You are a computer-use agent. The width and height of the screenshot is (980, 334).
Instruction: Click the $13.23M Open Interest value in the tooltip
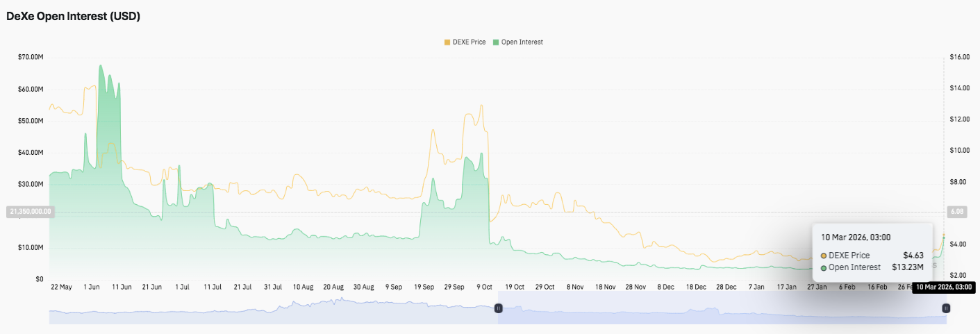tap(907, 267)
